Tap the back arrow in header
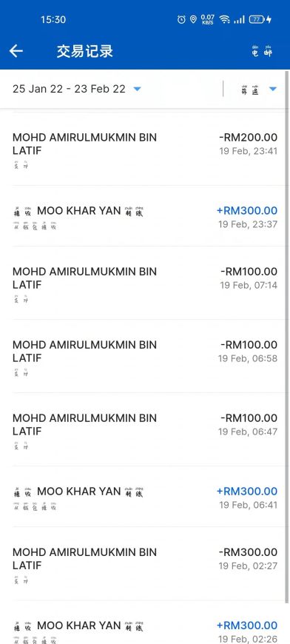This screenshot has width=290, height=644. (16, 51)
